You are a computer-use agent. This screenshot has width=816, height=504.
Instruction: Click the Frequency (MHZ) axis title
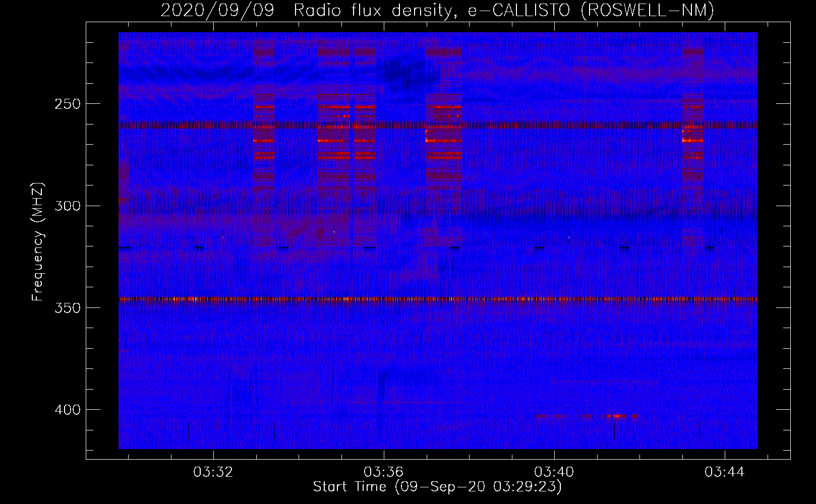[38, 242]
